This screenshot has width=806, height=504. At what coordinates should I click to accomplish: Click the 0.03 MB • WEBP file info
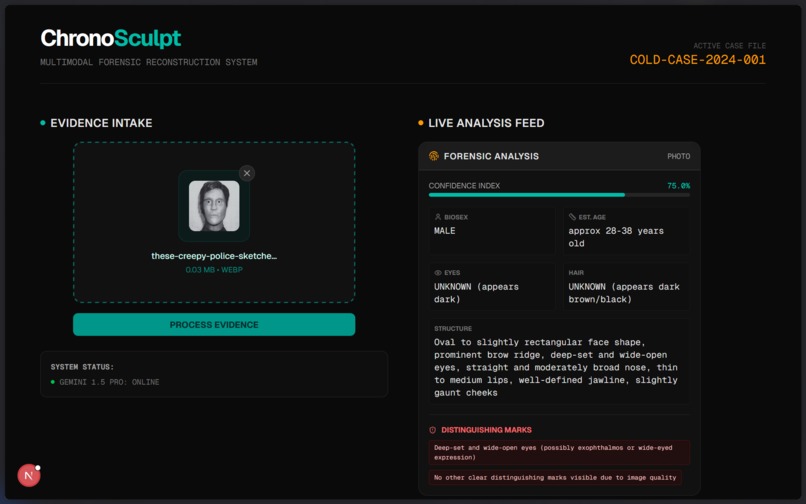pos(214,269)
